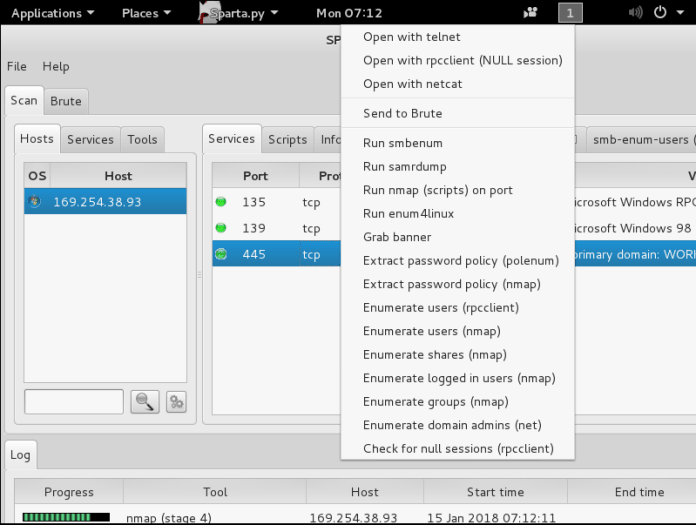The width and height of the screenshot is (696, 525).
Task: Choose Send to Brute menu entry
Action: pyautogui.click(x=402, y=113)
